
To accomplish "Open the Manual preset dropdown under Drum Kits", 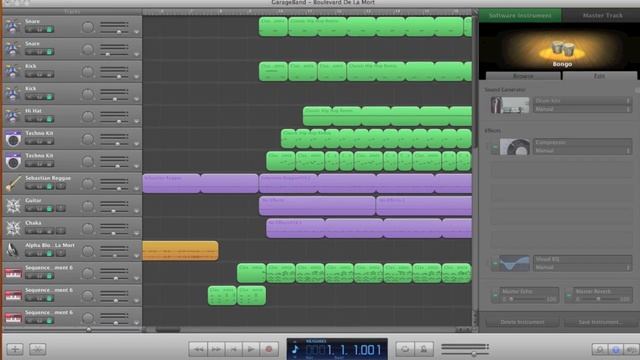I will [582, 109].
